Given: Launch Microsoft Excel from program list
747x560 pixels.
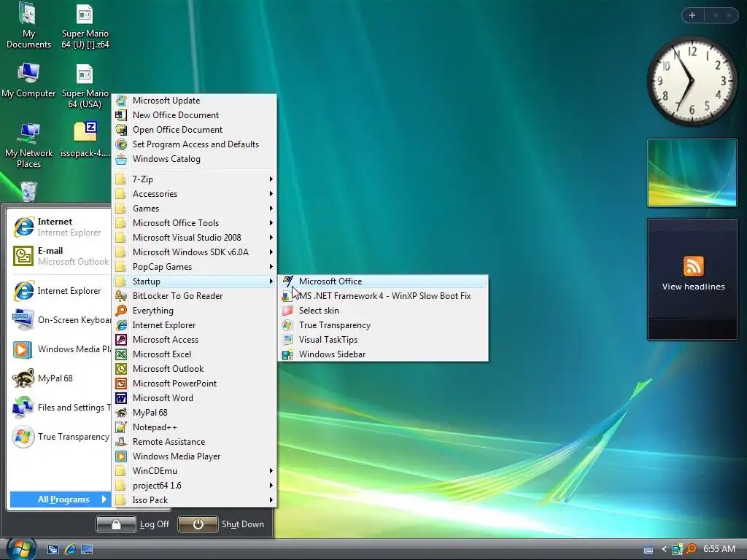Looking at the screenshot, I should 194,354.
